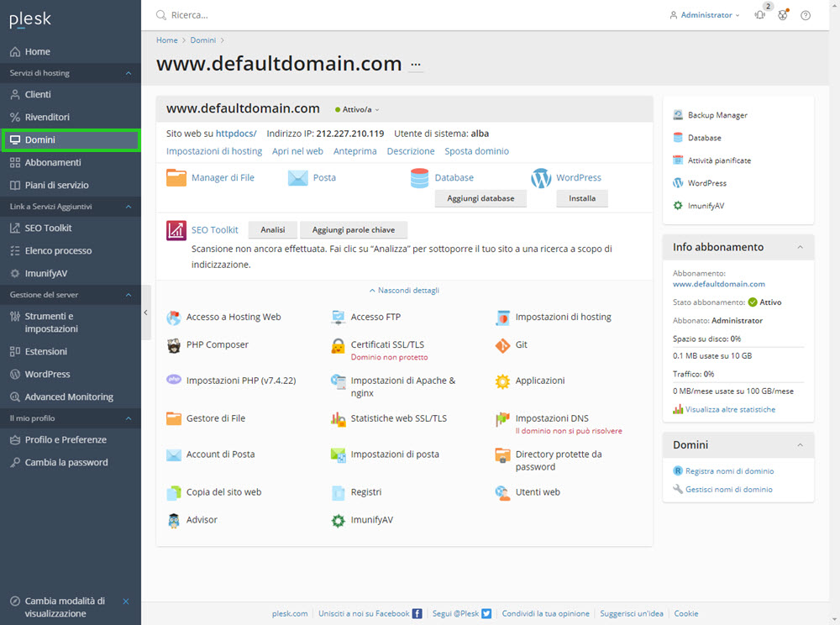Dismiss the Cambia modalità di visualizzazione option
The width and height of the screenshot is (840, 625).
[126, 601]
